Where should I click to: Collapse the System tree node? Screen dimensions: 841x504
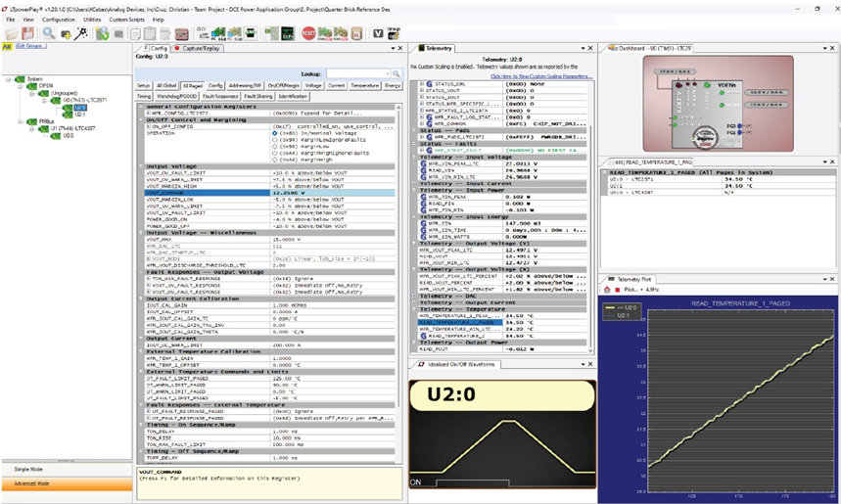7,78
